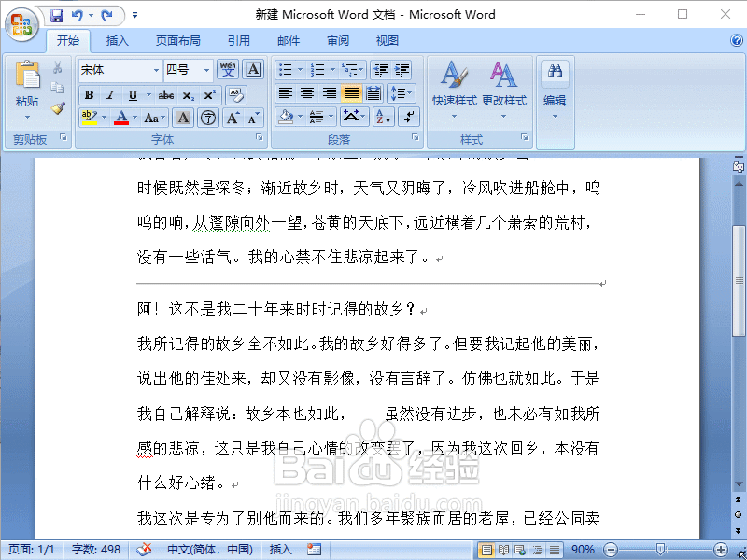Apply red font color button
This screenshot has height=560, width=747.
click(121, 118)
